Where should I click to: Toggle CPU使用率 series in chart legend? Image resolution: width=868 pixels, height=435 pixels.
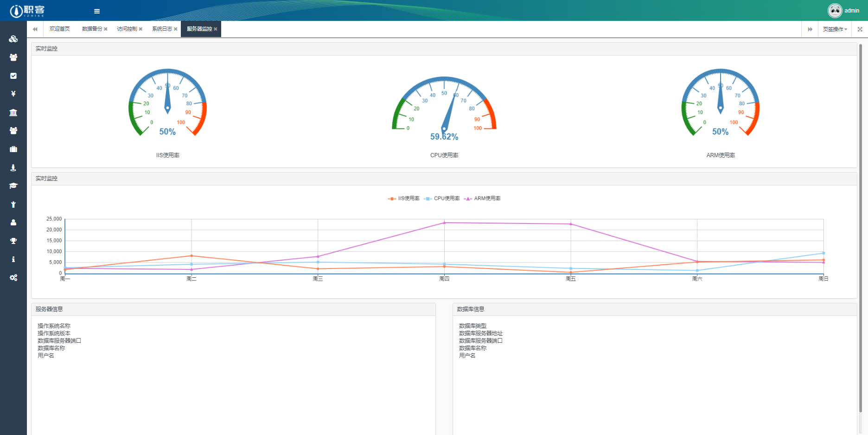click(x=442, y=198)
